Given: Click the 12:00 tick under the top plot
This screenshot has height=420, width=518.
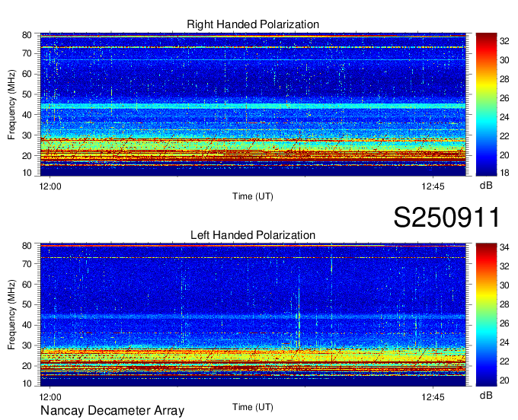Looking at the screenshot, I should tap(50, 186).
